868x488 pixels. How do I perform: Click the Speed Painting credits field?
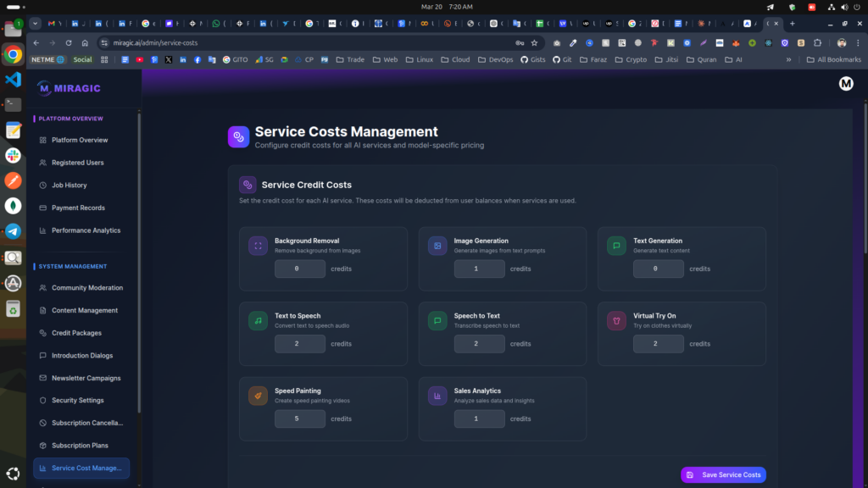[300, 419]
